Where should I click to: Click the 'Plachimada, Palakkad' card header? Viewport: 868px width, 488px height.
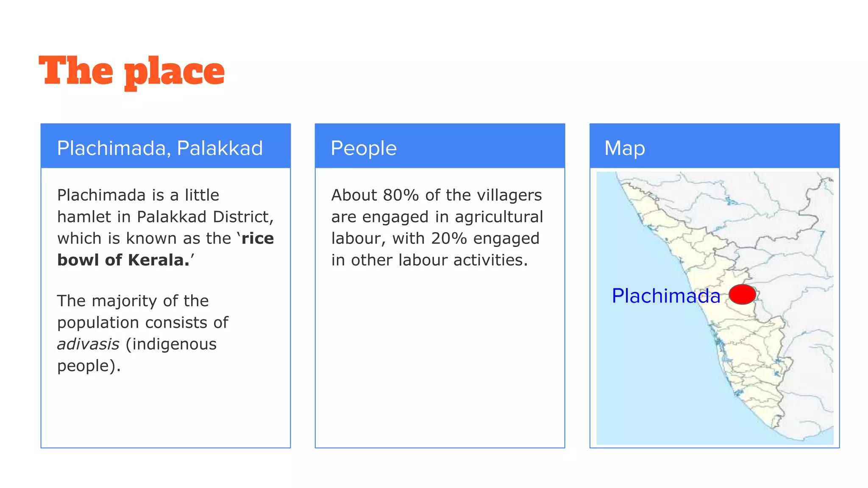tap(166, 146)
